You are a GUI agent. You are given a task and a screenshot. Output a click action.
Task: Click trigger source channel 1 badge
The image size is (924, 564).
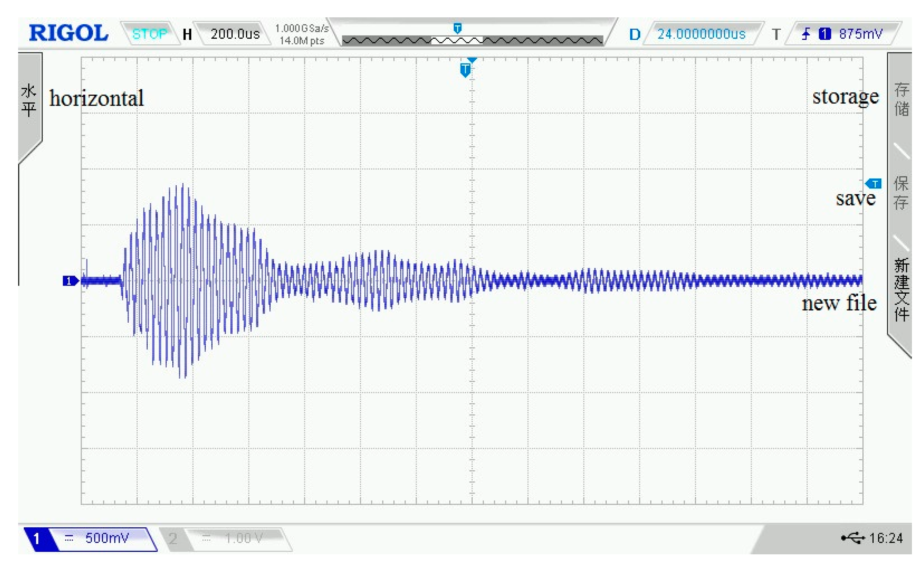[x=824, y=33]
